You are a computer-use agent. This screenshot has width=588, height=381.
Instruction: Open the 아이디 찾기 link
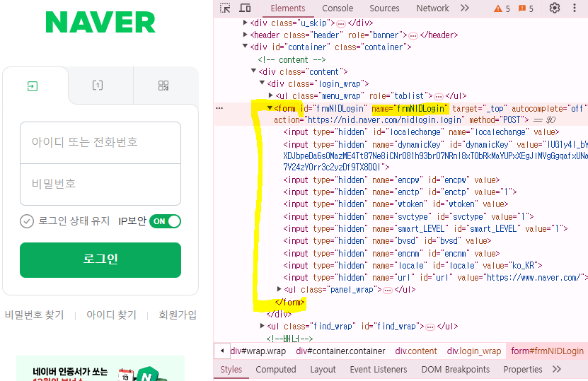click(x=111, y=315)
